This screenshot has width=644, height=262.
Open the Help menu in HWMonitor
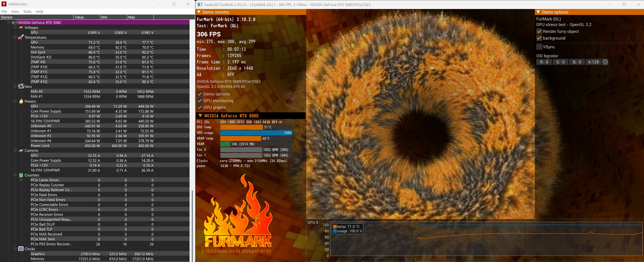39,11
